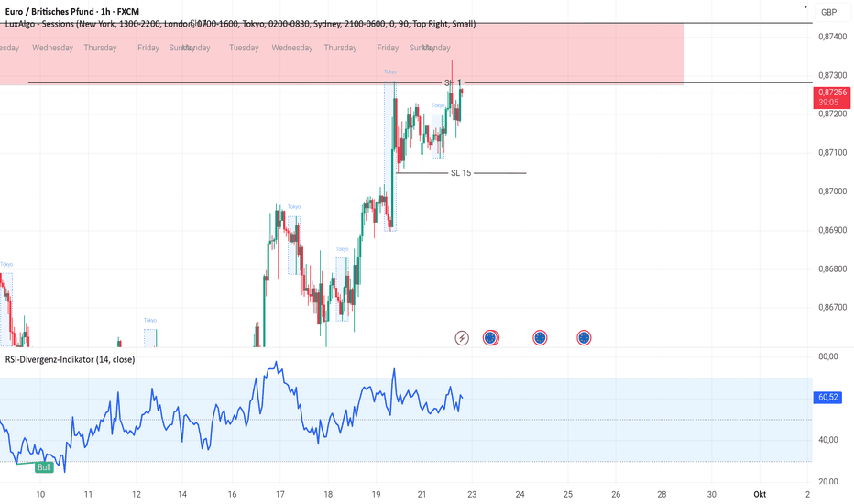
Task: Click the date 14 on the time axis
Action: [x=182, y=494]
